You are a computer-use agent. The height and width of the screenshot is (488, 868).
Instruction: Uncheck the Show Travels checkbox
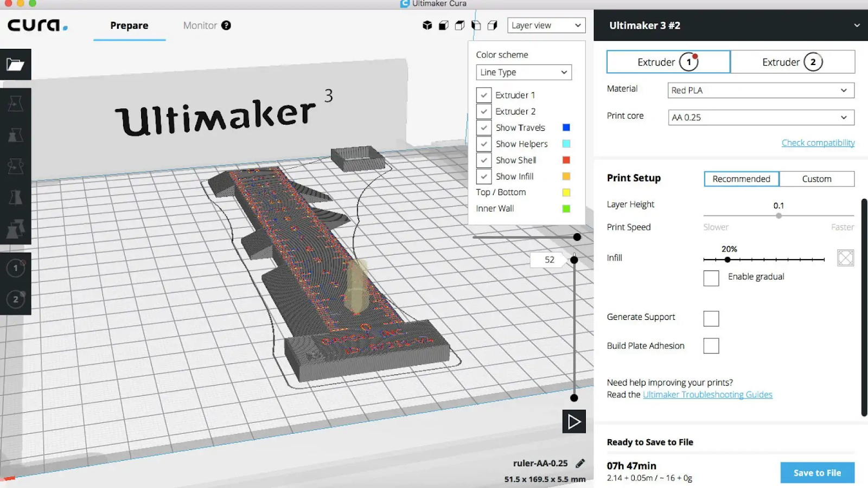[x=484, y=128]
